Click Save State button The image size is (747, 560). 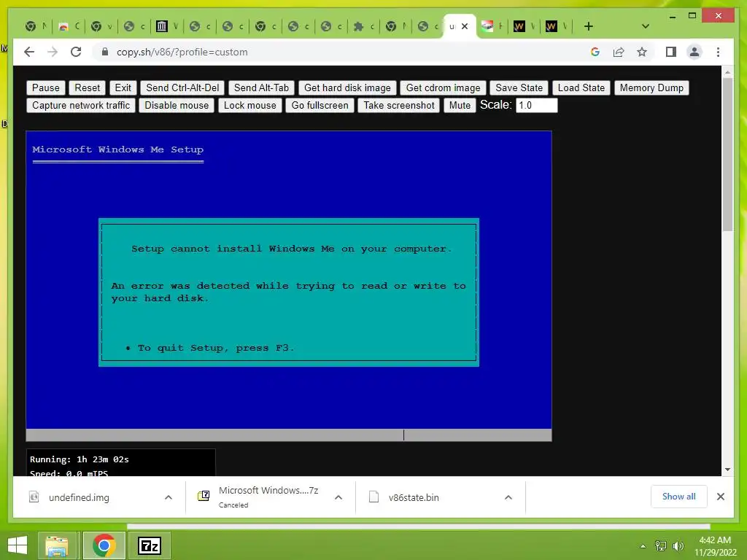[519, 87]
